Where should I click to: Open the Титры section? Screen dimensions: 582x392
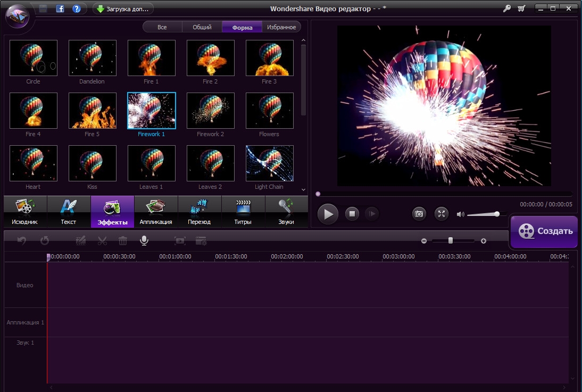click(243, 212)
